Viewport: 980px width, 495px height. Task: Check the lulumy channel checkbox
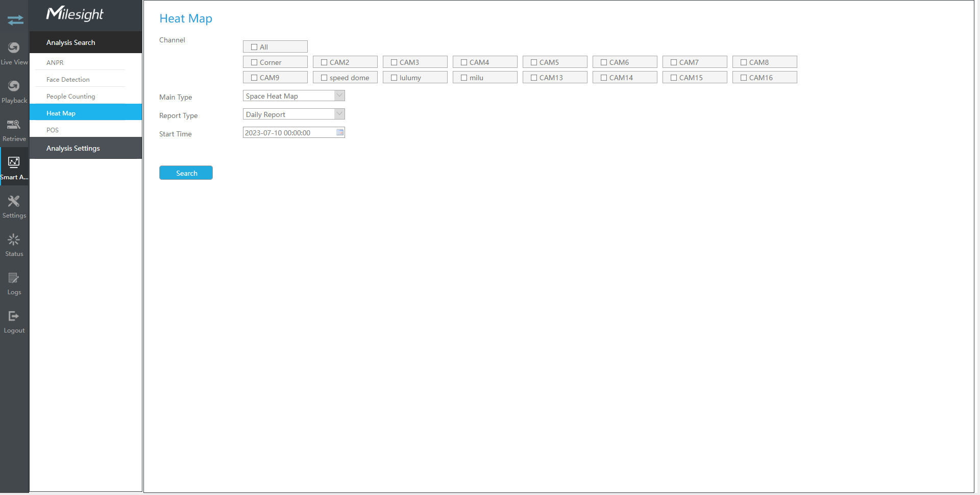tap(394, 78)
